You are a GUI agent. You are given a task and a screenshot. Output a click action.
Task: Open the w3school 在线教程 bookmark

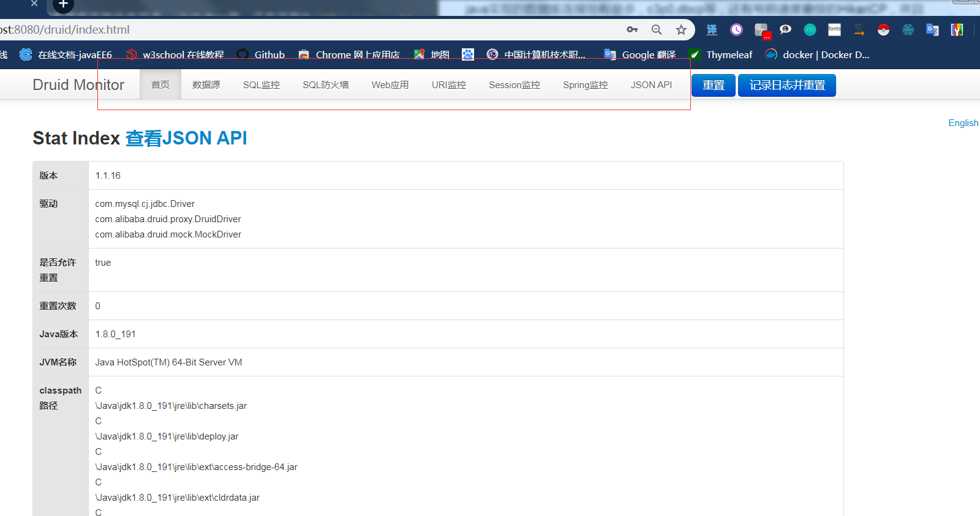(175, 54)
